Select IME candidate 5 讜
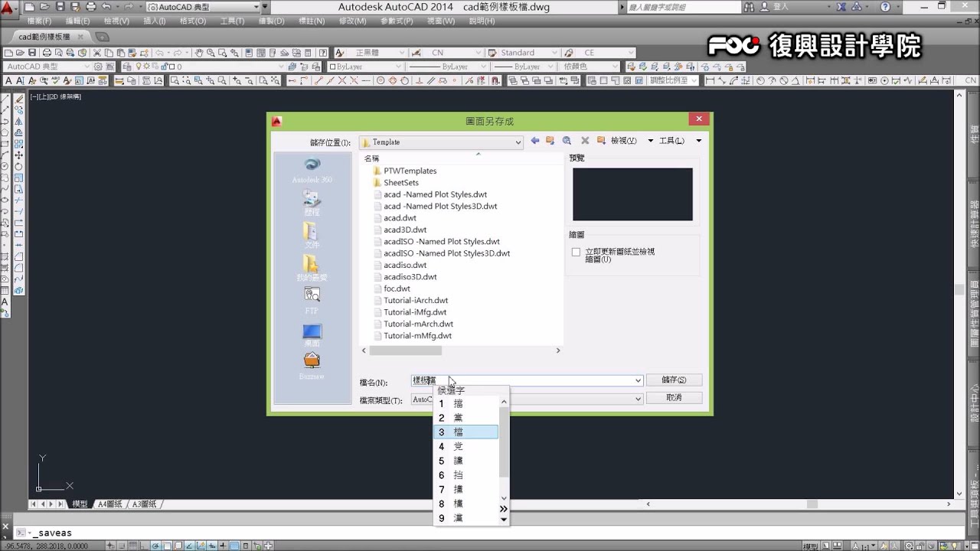Viewport: 980px width, 551px height. click(x=465, y=461)
